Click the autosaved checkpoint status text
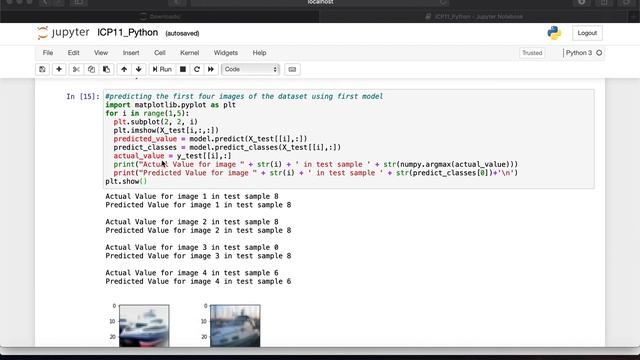Image resolution: width=640 pixels, height=360 pixels. [182, 33]
